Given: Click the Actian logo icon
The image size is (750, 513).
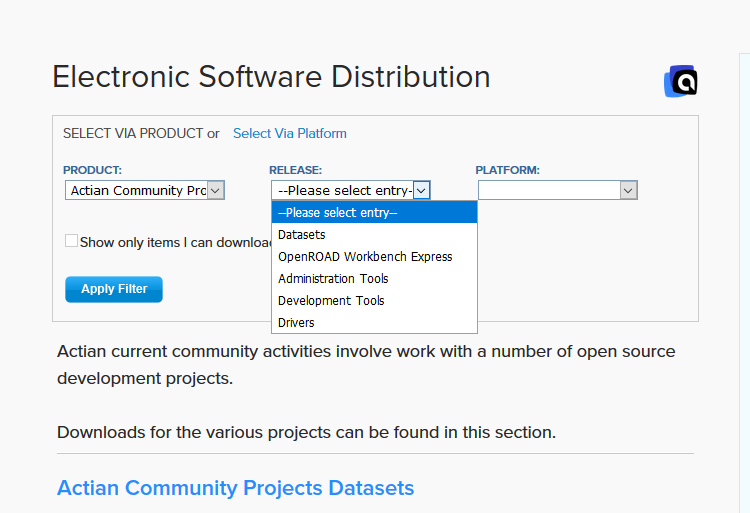Looking at the screenshot, I should click(x=681, y=81).
